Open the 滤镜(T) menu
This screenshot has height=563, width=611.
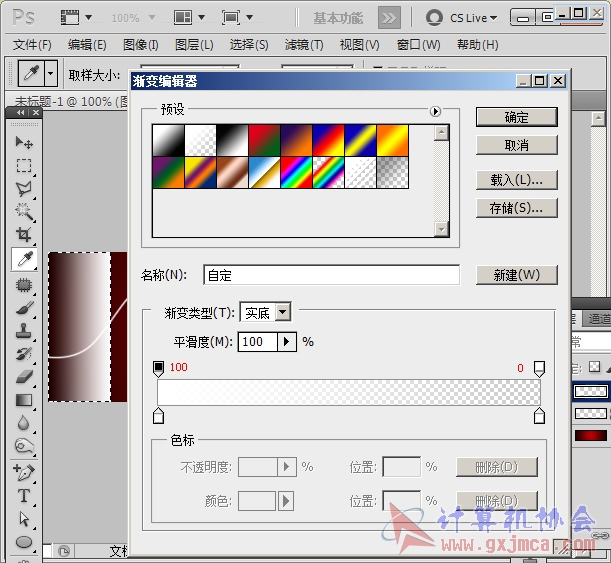[x=304, y=45]
